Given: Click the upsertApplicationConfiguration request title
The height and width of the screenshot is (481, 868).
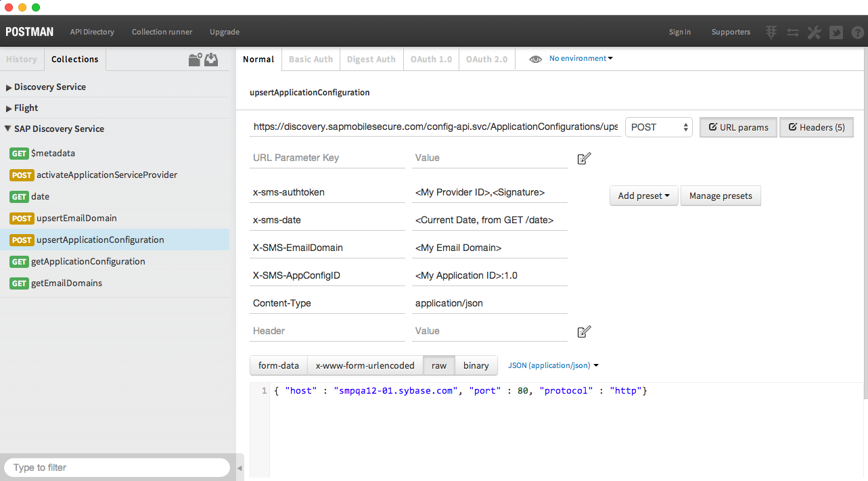Looking at the screenshot, I should 310,93.
